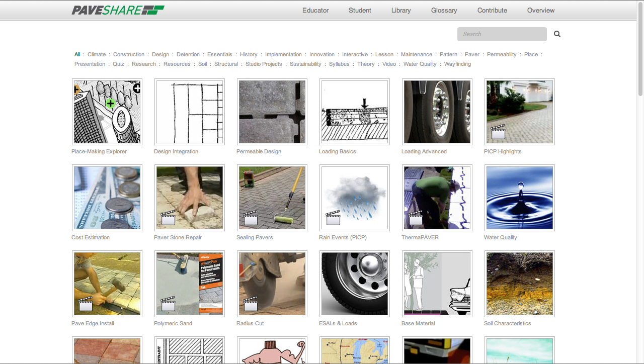Open the Cost Estimation coins thumbnail
The width and height of the screenshot is (644, 364).
(x=107, y=198)
